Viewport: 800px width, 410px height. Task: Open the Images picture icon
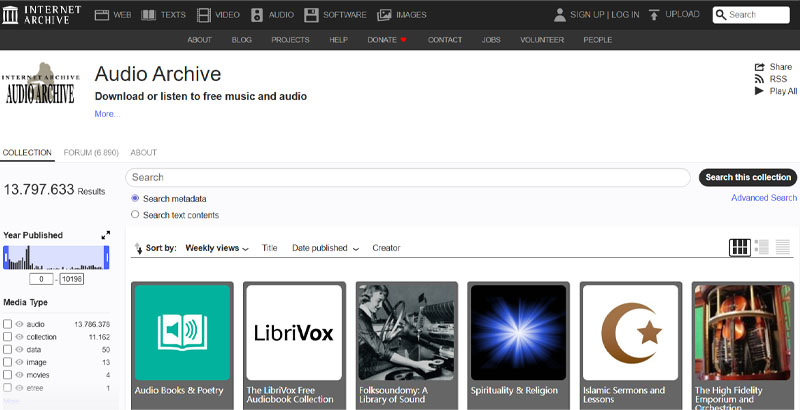point(384,15)
